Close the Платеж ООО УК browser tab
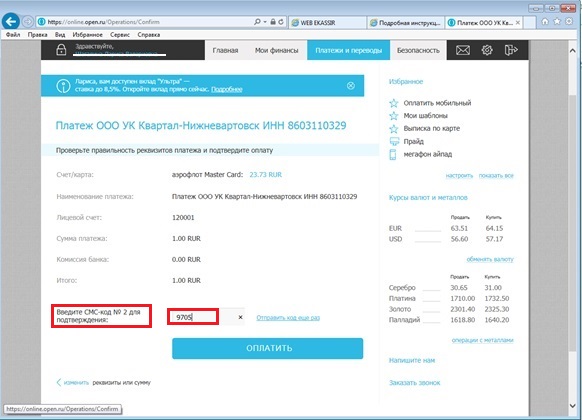Viewport: 582px width, 420px height. (518, 23)
